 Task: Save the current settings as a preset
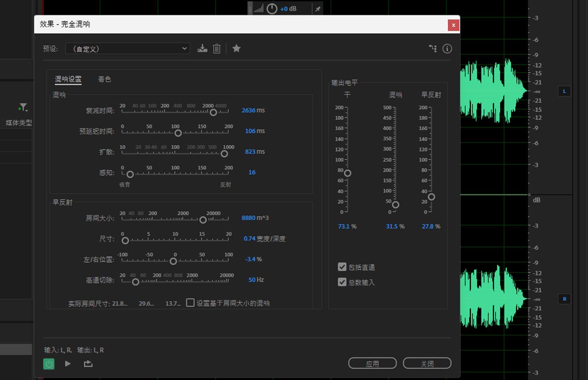click(x=202, y=48)
